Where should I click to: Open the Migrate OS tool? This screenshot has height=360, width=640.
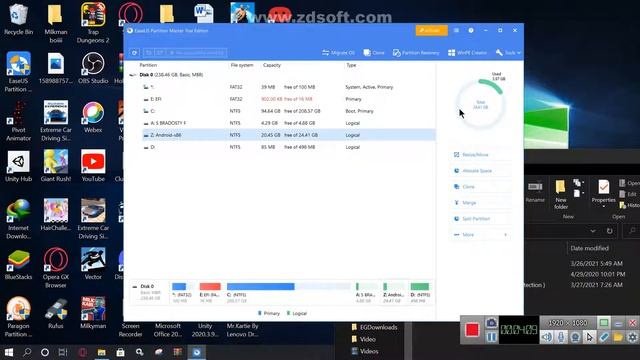coord(338,53)
